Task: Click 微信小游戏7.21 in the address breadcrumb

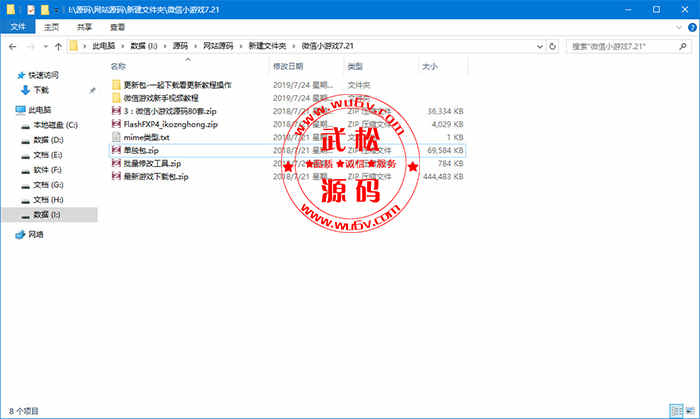Action: click(x=327, y=46)
